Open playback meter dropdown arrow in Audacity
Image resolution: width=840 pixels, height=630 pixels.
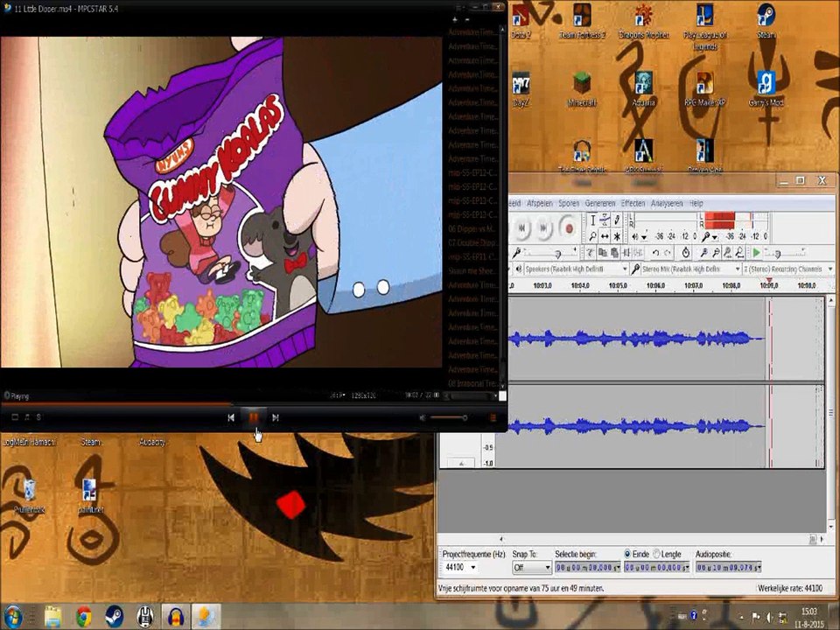coord(644,237)
